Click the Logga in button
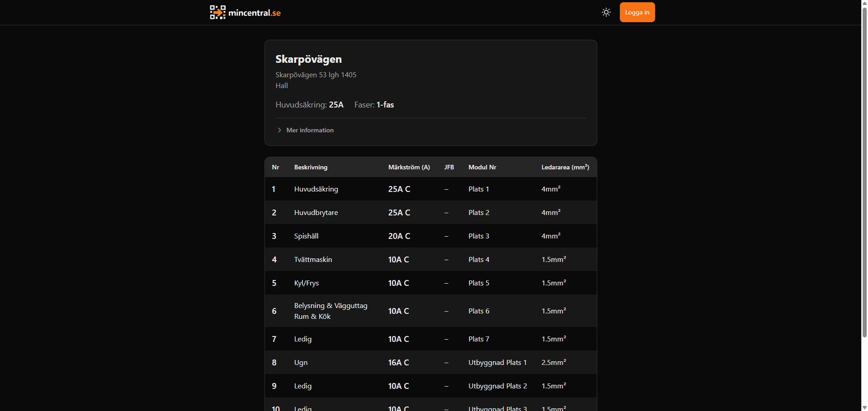This screenshot has height=411, width=868. [x=637, y=12]
